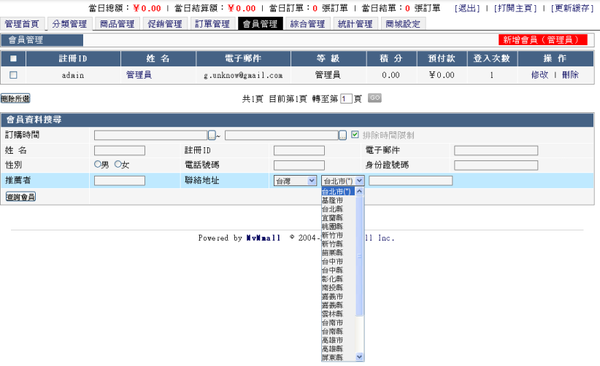600x366 pixels.
Task: Click the MvMall footer link
Action: pyautogui.click(x=263, y=238)
